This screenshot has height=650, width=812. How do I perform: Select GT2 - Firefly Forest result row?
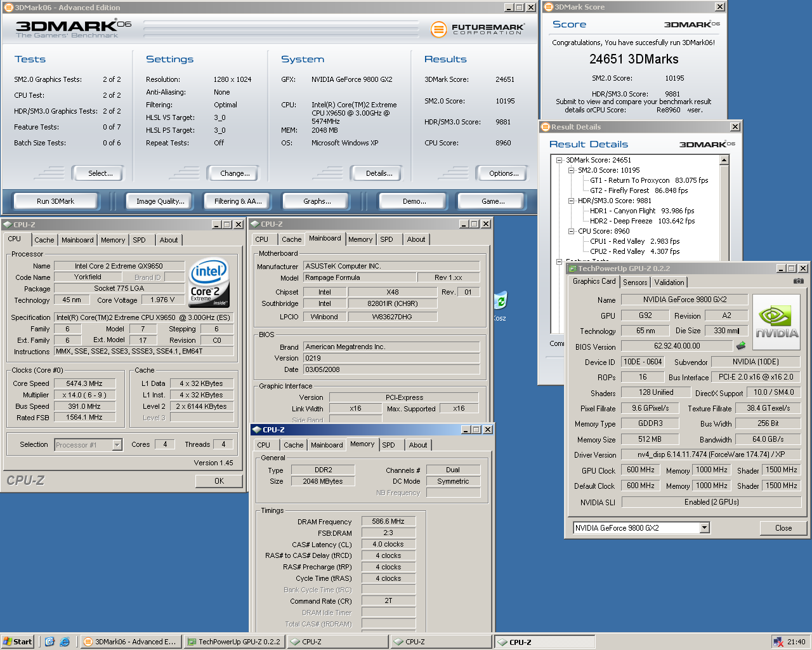pos(639,190)
